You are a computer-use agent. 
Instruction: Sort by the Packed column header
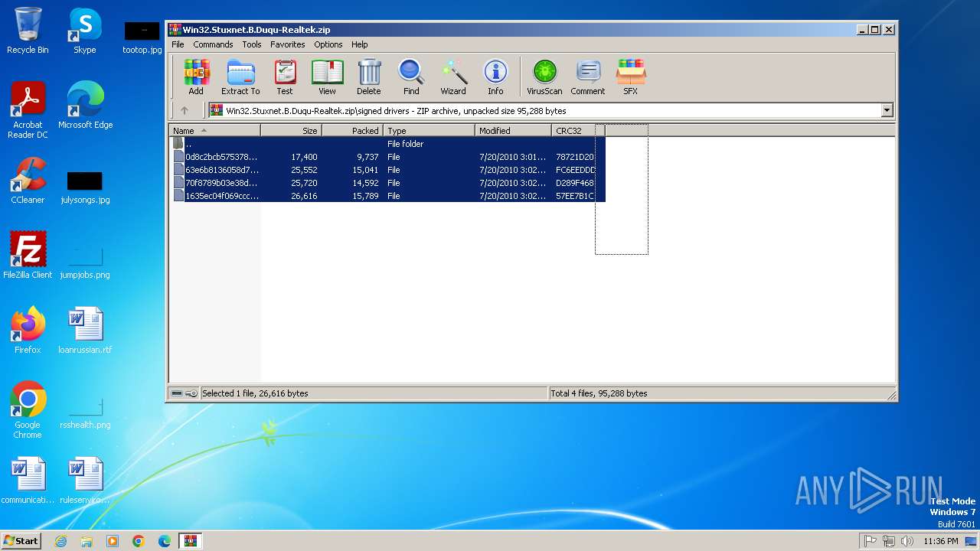tap(352, 131)
